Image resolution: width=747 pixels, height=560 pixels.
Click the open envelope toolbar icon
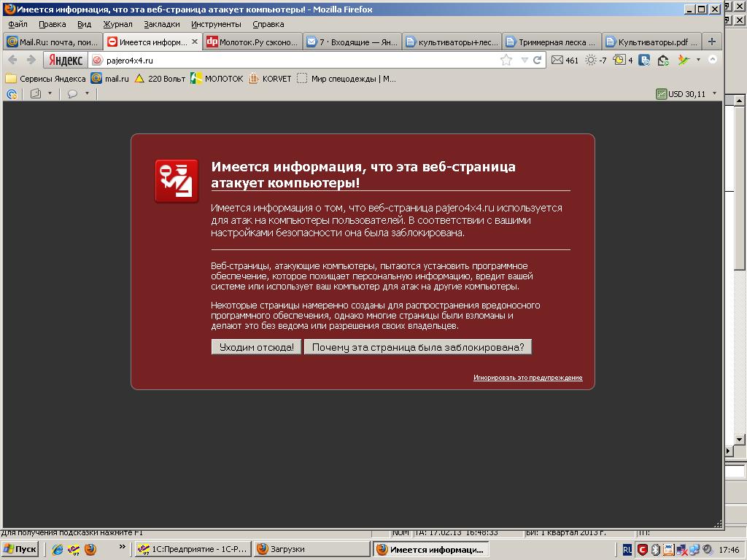click(663, 60)
